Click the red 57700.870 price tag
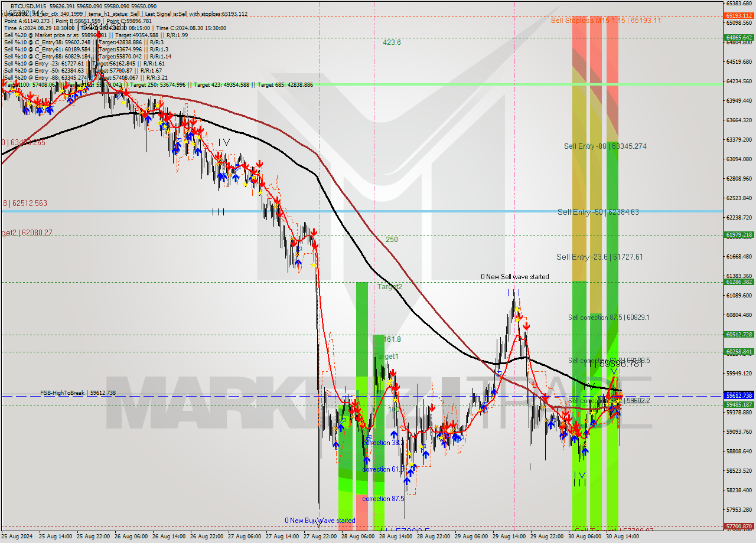Screen dimensions: 756x543 click(x=739, y=526)
